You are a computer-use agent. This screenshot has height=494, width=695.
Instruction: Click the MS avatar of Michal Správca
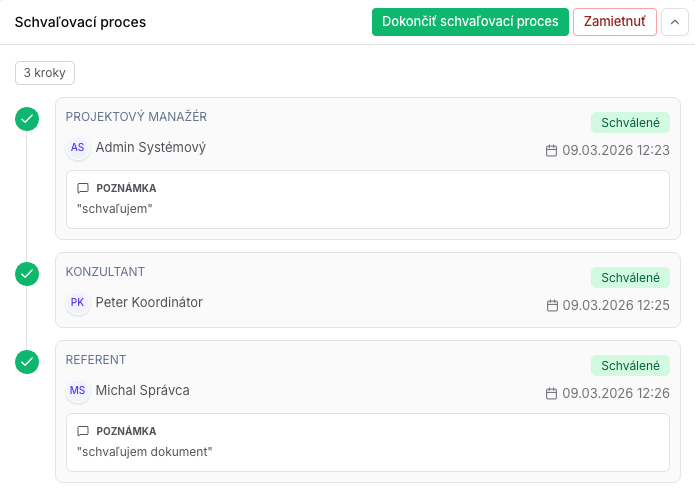78,390
